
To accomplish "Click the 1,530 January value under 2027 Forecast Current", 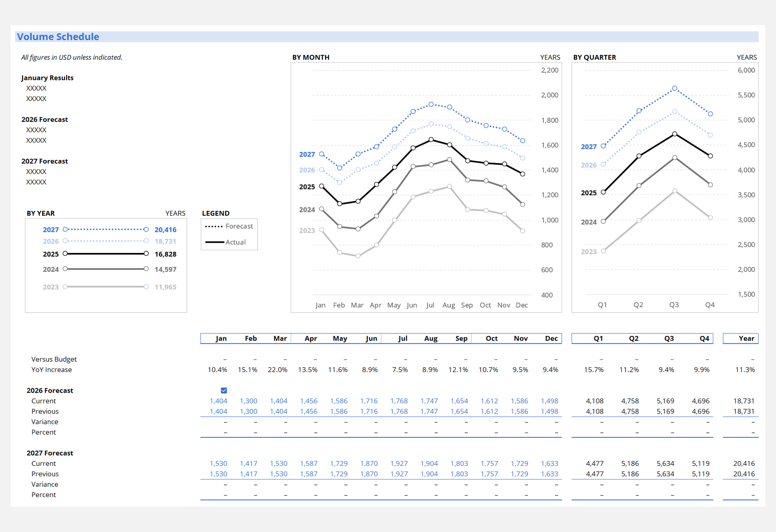I will (x=219, y=463).
